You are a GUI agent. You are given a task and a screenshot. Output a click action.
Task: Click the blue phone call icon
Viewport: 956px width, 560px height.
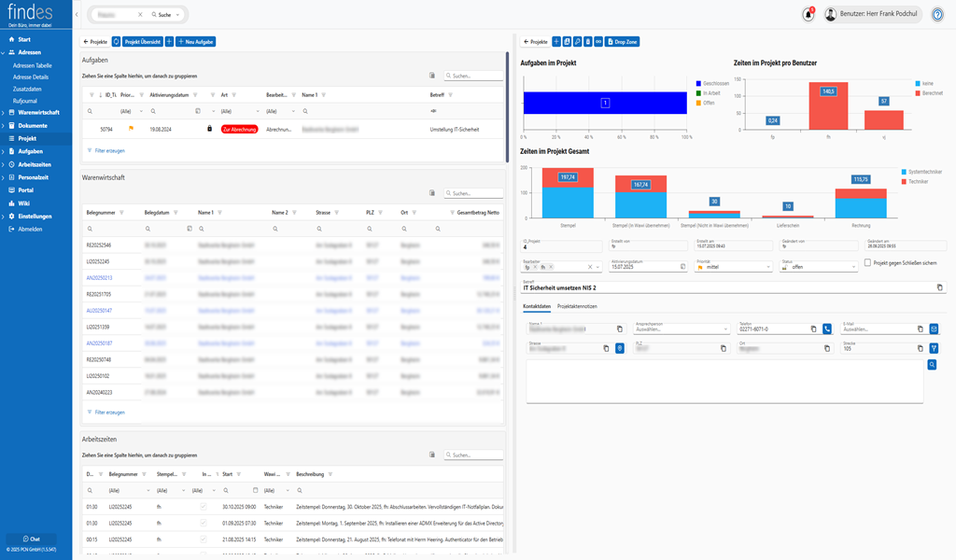tap(826, 329)
